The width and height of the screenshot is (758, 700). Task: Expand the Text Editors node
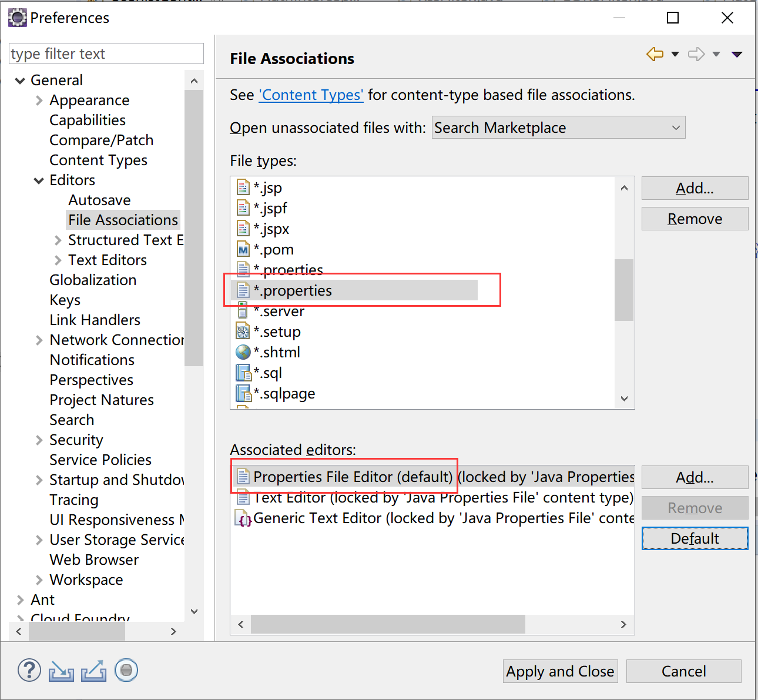click(58, 260)
